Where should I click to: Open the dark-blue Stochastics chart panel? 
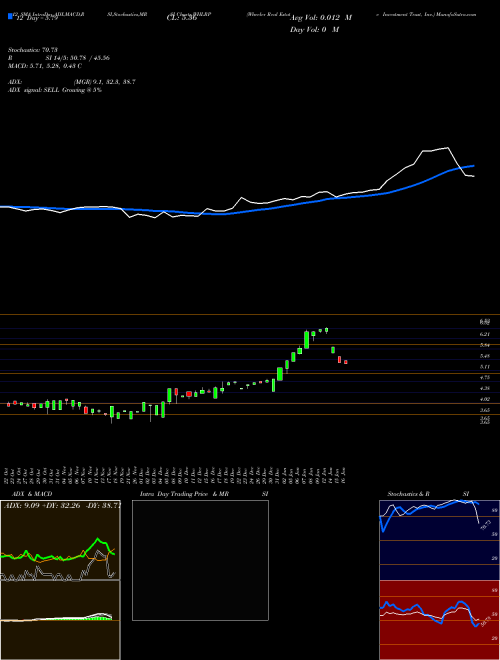(439, 540)
